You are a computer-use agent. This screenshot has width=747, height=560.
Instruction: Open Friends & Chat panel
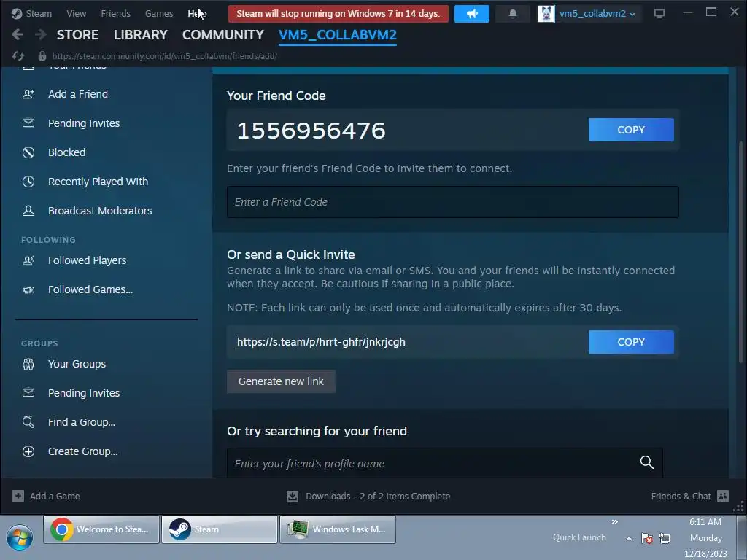click(x=690, y=496)
